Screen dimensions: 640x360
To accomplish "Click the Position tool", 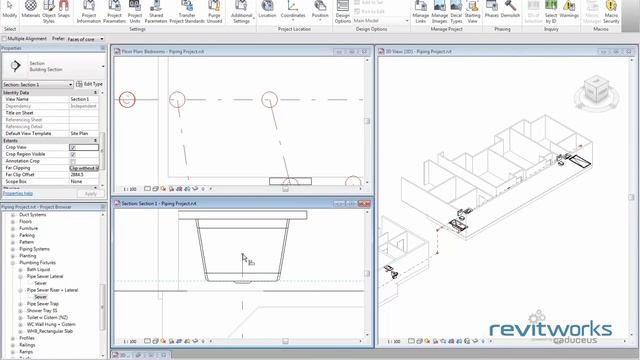I will tap(320, 10).
